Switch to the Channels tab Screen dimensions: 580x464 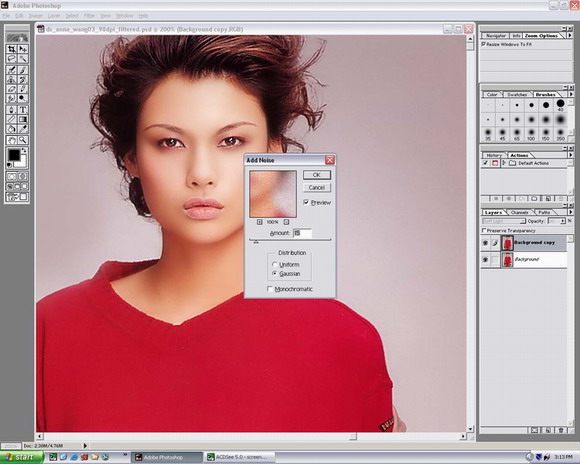pos(519,212)
